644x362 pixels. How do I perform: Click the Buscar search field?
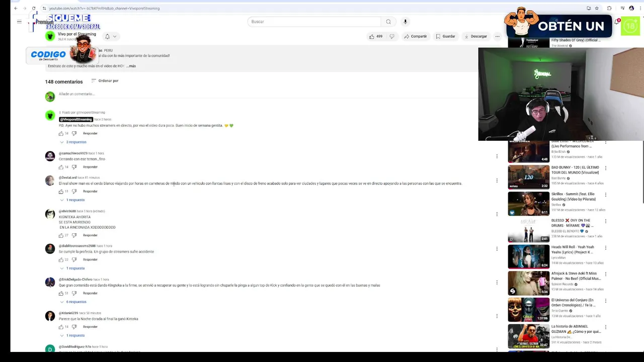coord(314,22)
